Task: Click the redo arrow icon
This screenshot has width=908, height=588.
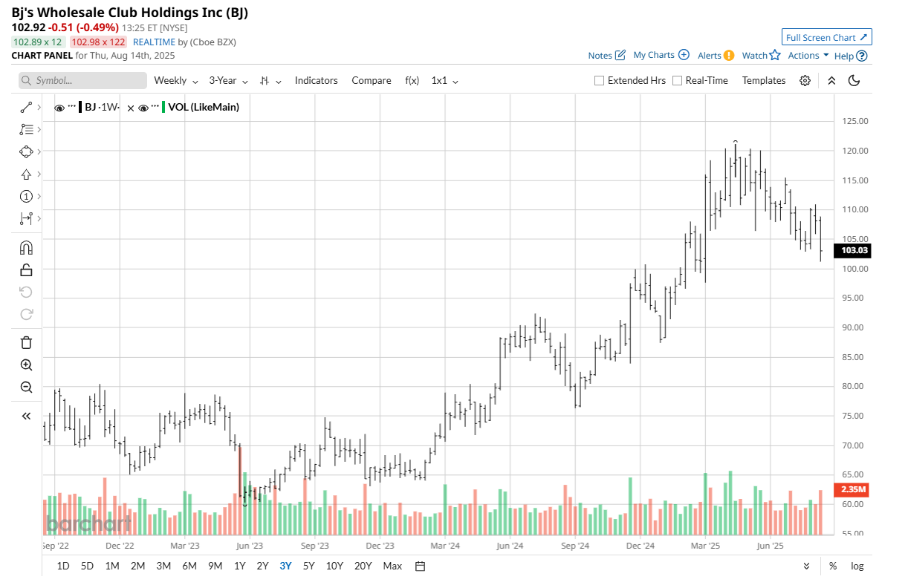Action: [x=26, y=314]
